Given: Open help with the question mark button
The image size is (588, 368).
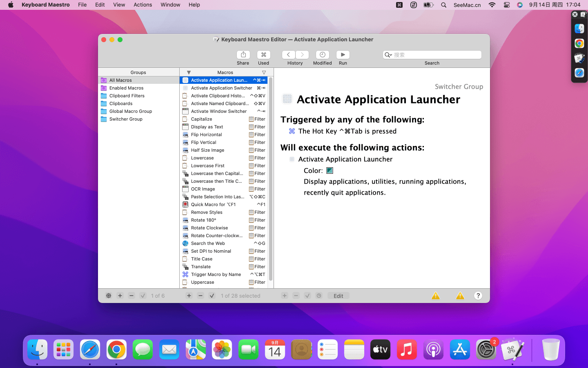Looking at the screenshot, I should (x=478, y=296).
